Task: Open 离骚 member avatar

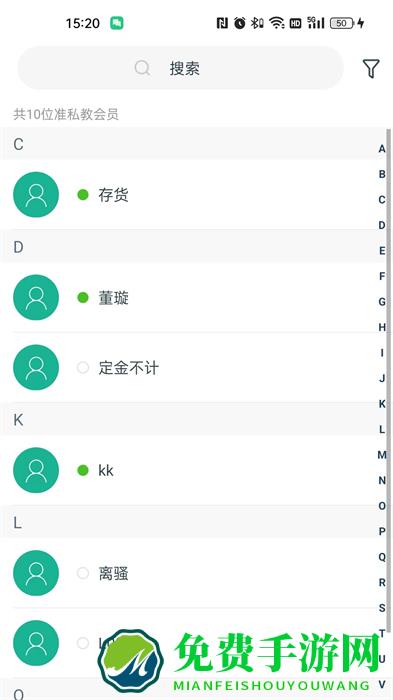Action: point(36,573)
